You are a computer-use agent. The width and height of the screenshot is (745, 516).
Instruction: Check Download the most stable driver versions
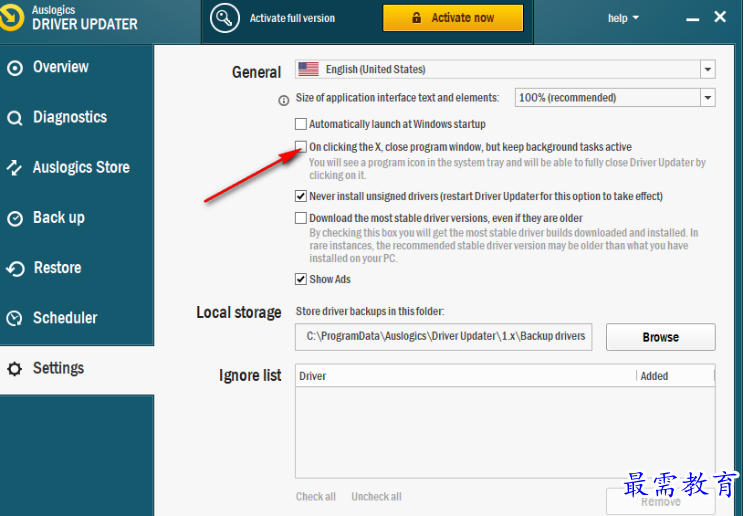(x=301, y=218)
